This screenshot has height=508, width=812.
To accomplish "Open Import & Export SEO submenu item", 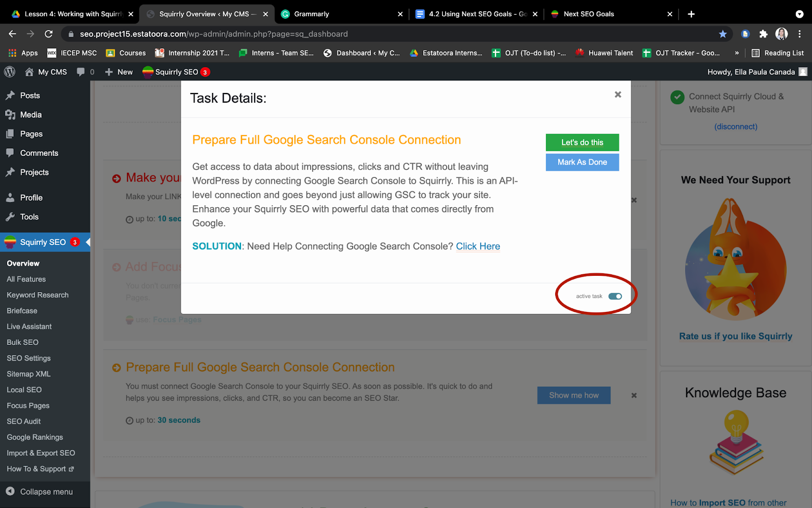I will (x=41, y=453).
